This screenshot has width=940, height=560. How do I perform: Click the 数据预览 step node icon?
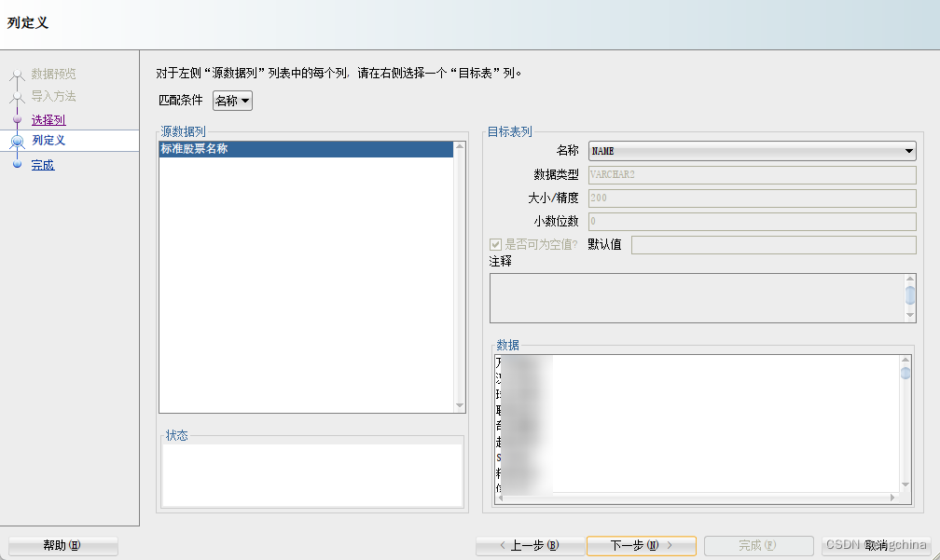17,74
